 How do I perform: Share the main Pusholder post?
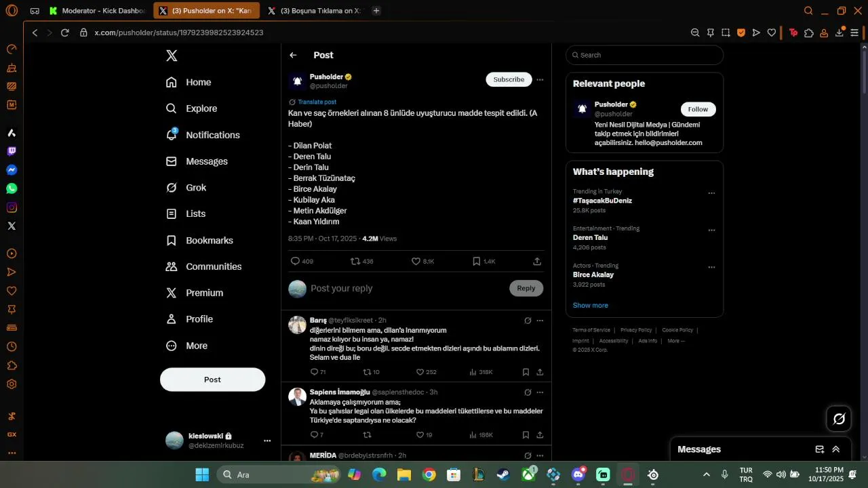pyautogui.click(x=537, y=261)
